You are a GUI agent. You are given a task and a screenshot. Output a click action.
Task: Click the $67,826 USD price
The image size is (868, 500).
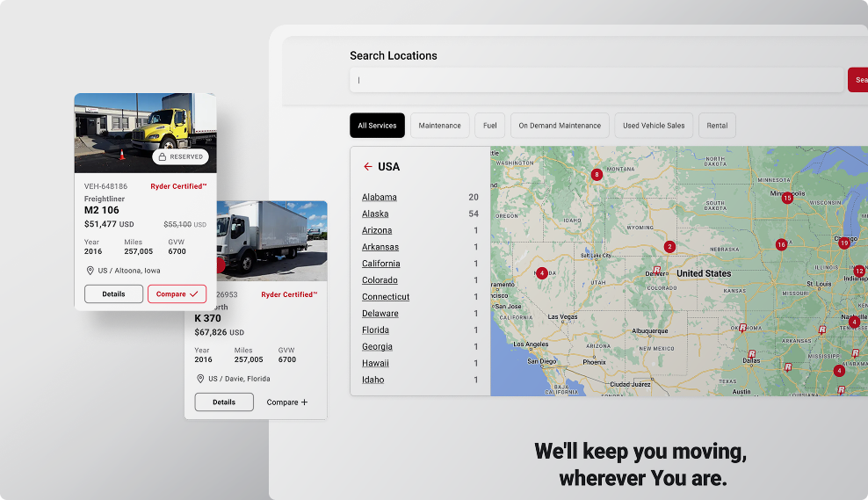click(220, 332)
